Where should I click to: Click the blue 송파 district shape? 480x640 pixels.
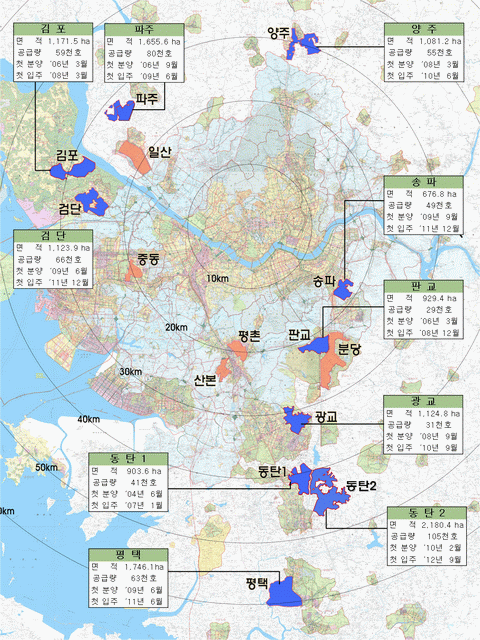[x=343, y=290]
